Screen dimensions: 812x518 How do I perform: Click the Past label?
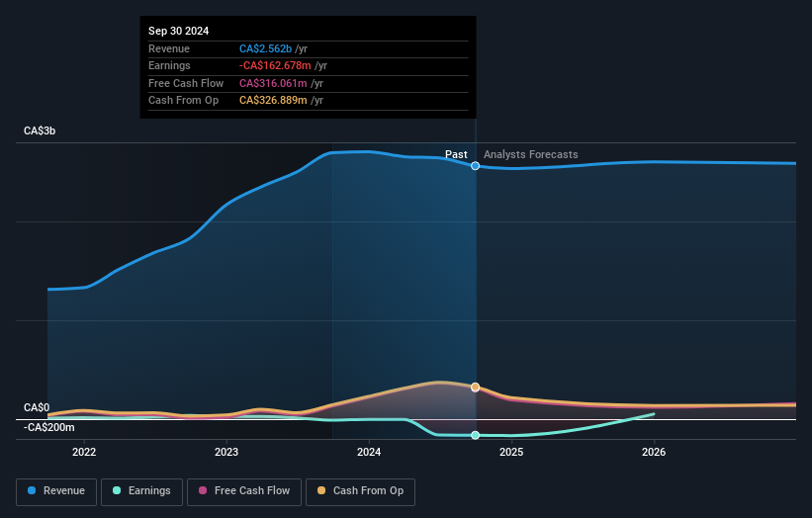(456, 155)
